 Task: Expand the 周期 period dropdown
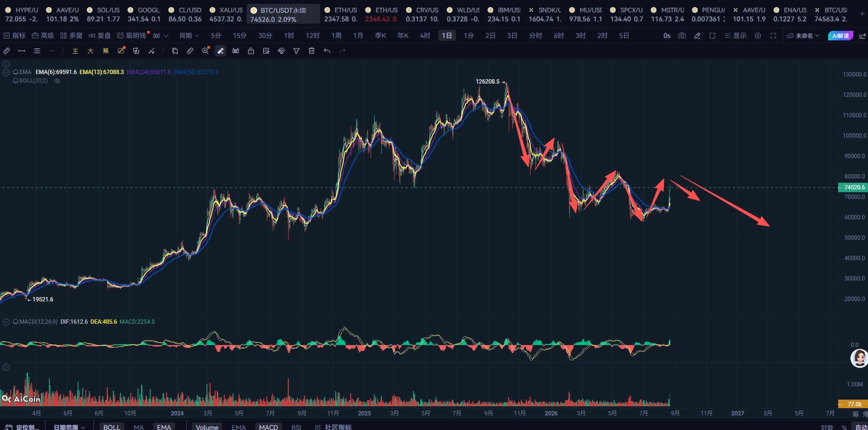(x=189, y=36)
